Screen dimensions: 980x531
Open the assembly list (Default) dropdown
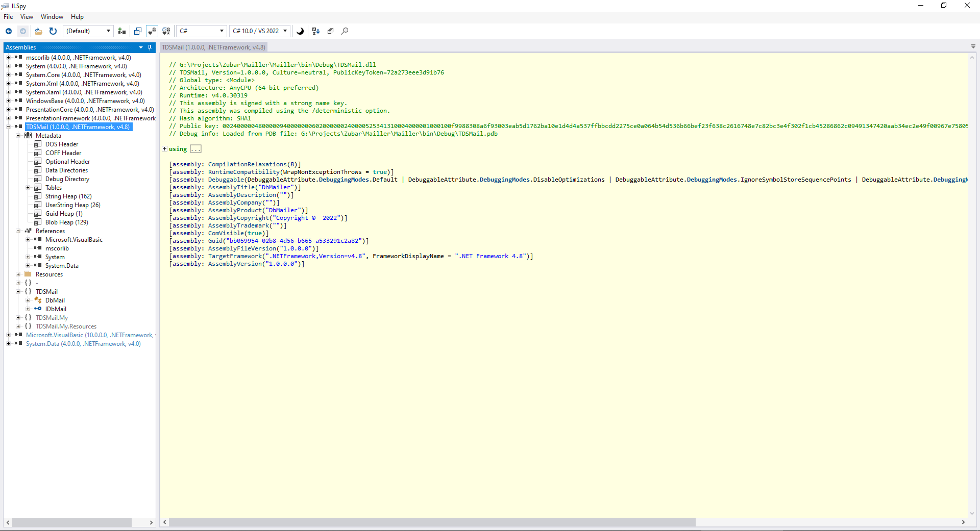coord(88,31)
